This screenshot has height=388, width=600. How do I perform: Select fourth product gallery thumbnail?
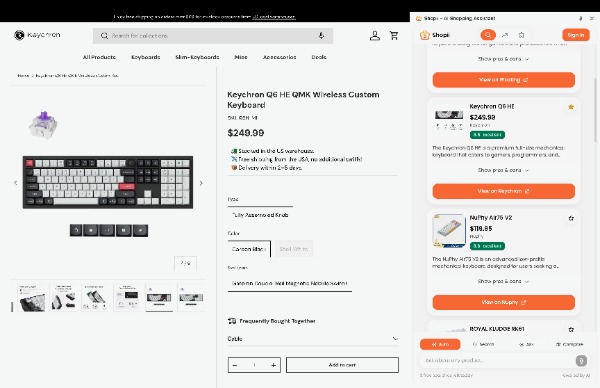[x=127, y=298]
